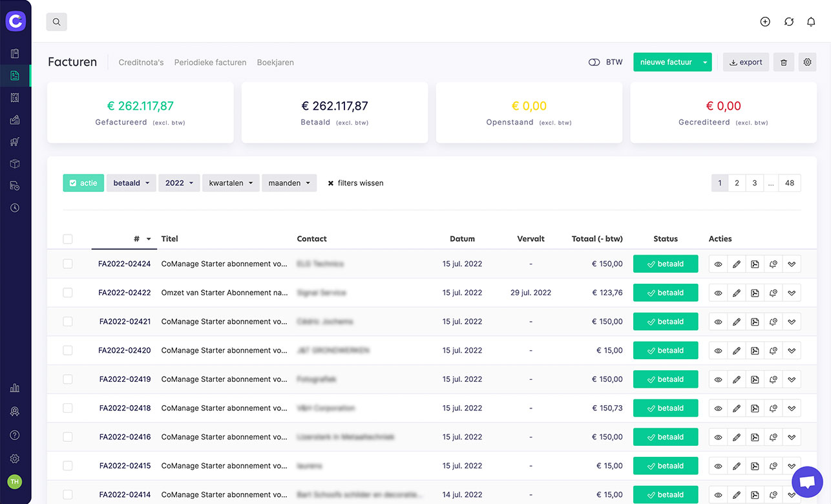Click the Gecrediteerd € 0,00 card
The height and width of the screenshot is (504, 831).
pos(723,112)
